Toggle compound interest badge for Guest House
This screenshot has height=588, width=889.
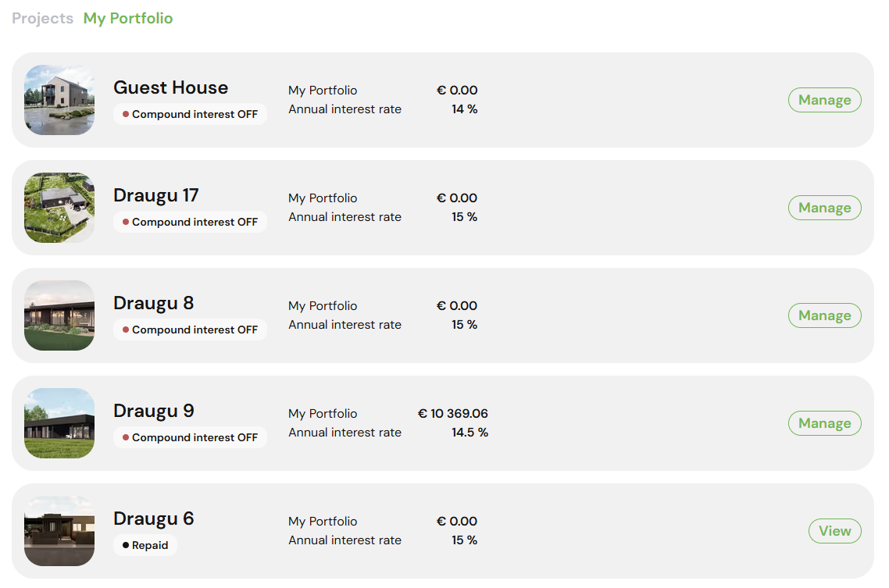coord(190,114)
